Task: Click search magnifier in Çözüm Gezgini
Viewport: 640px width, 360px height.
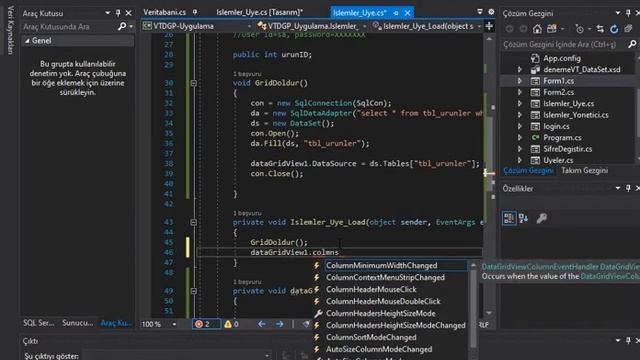Action: click(632, 44)
